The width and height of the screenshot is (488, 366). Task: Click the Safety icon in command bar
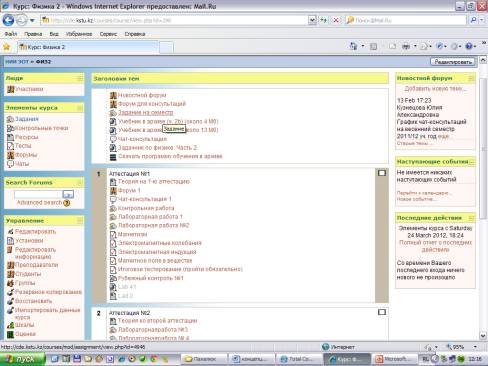click(x=439, y=47)
